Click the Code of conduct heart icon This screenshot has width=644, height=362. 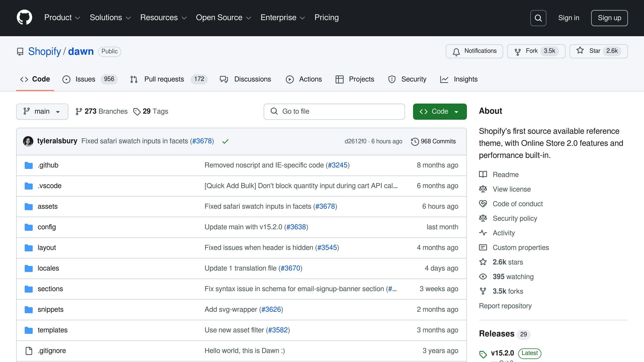(483, 204)
